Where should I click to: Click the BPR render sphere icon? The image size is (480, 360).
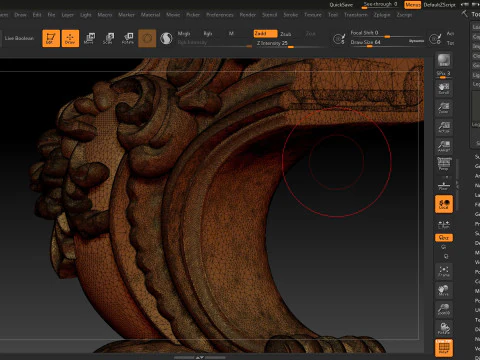coord(444,60)
